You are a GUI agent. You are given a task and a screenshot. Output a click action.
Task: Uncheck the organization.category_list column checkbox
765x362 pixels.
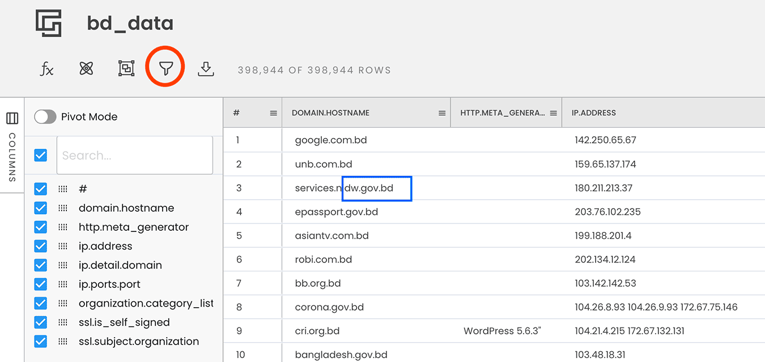(x=40, y=303)
